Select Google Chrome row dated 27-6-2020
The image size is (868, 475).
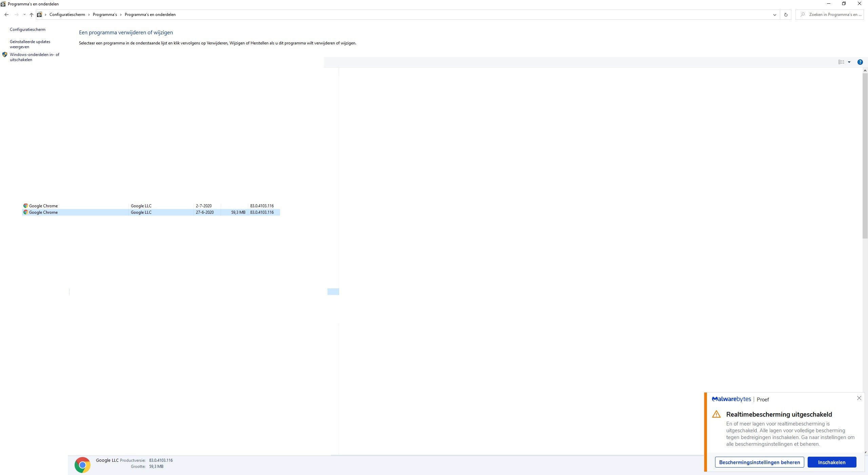[x=151, y=212]
